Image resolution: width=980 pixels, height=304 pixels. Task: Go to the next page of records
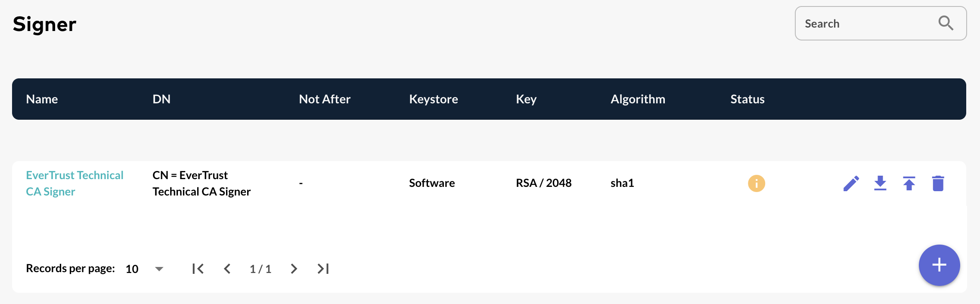pos(294,269)
